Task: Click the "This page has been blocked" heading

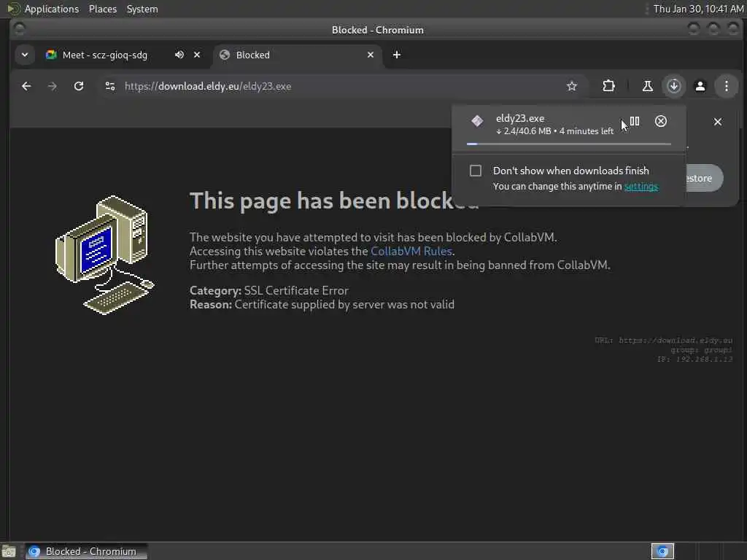Action: tap(334, 201)
